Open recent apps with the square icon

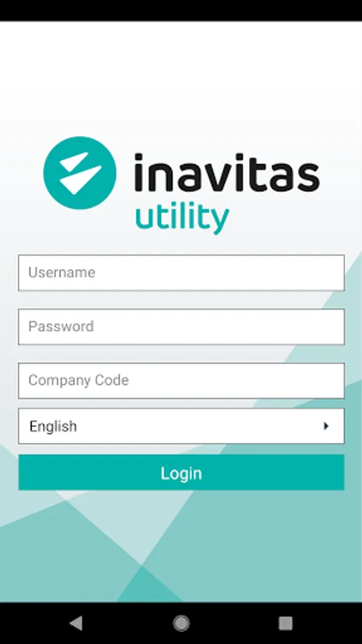point(285,623)
